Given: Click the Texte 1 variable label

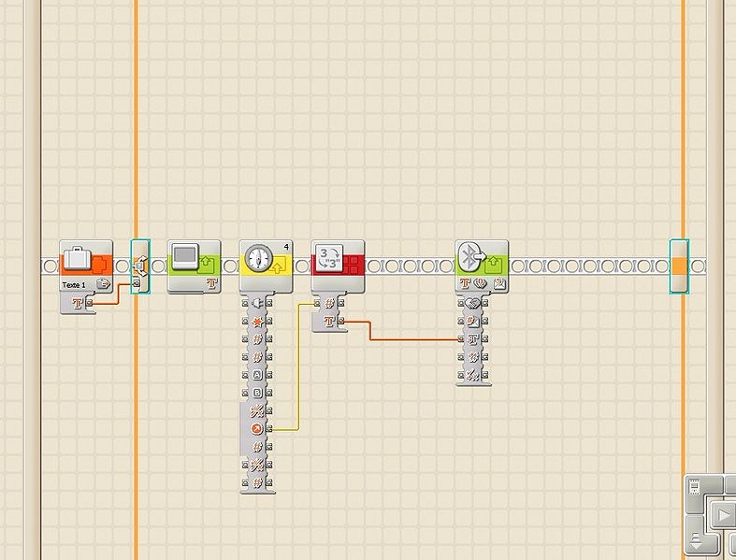Looking at the screenshot, I should pos(74,283).
